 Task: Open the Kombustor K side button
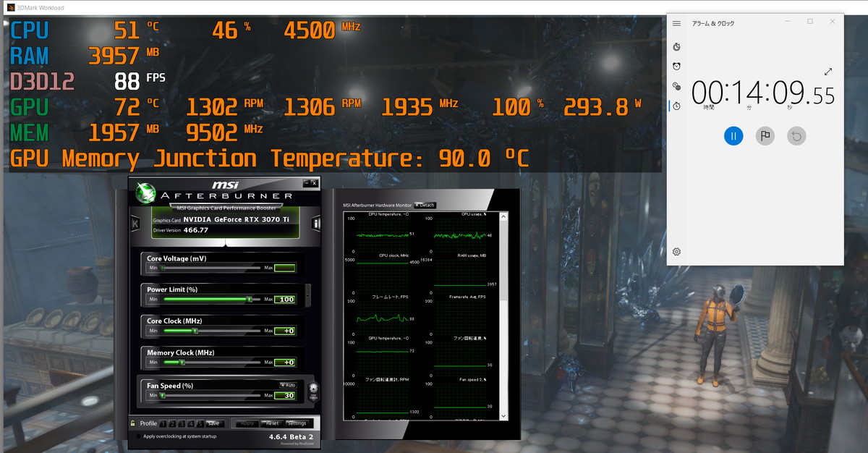(x=135, y=224)
